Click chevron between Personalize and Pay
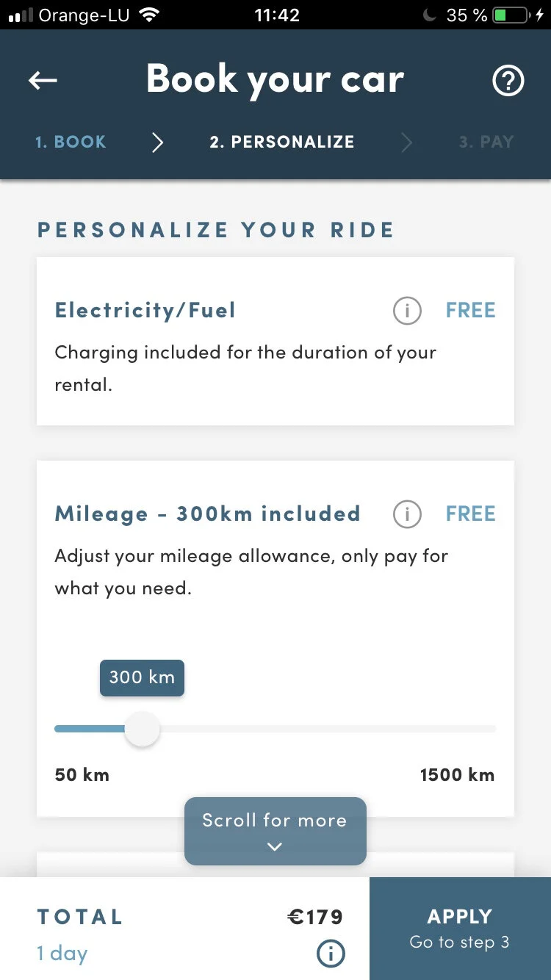551x980 pixels. pyautogui.click(x=407, y=143)
